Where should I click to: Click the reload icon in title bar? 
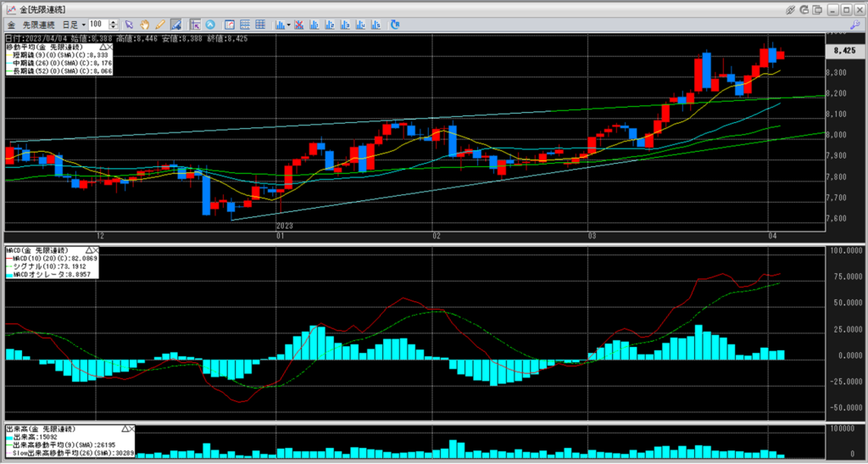[804, 8]
